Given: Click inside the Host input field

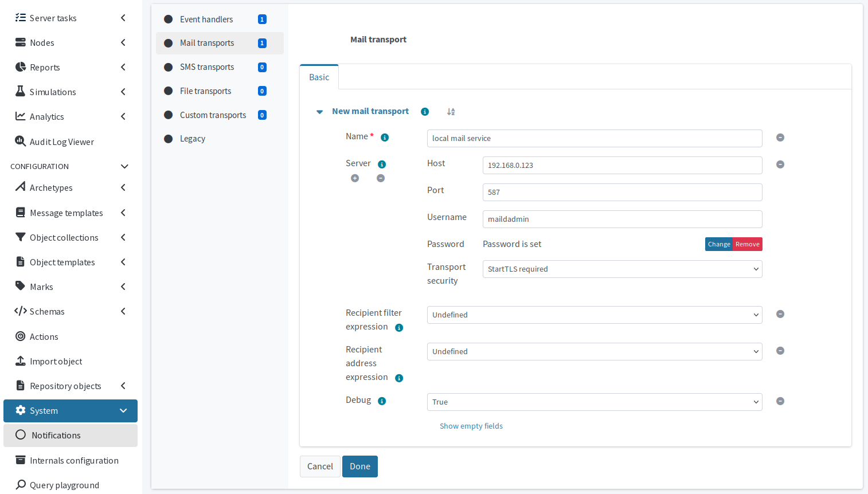Looking at the screenshot, I should [x=622, y=165].
